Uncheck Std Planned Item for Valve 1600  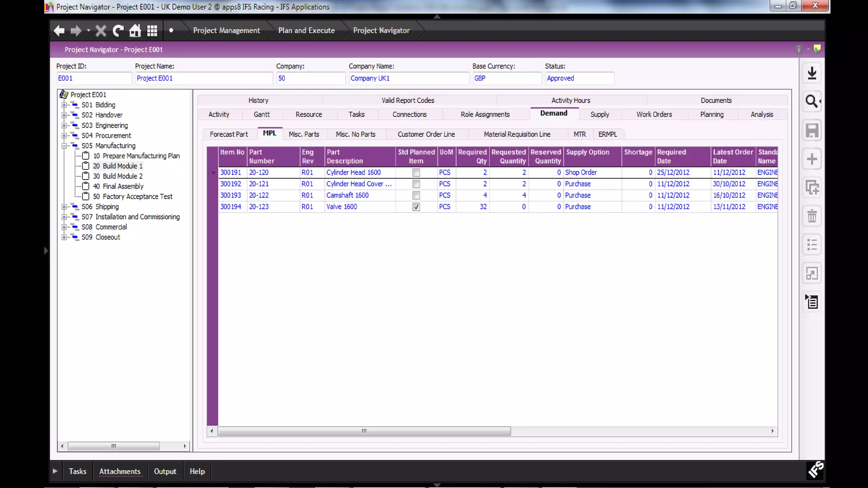[x=416, y=207]
